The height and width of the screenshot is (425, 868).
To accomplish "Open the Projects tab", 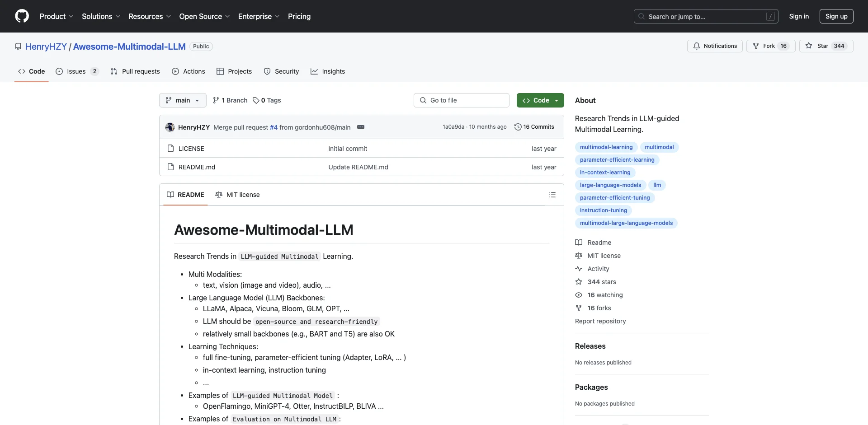I will pos(234,71).
